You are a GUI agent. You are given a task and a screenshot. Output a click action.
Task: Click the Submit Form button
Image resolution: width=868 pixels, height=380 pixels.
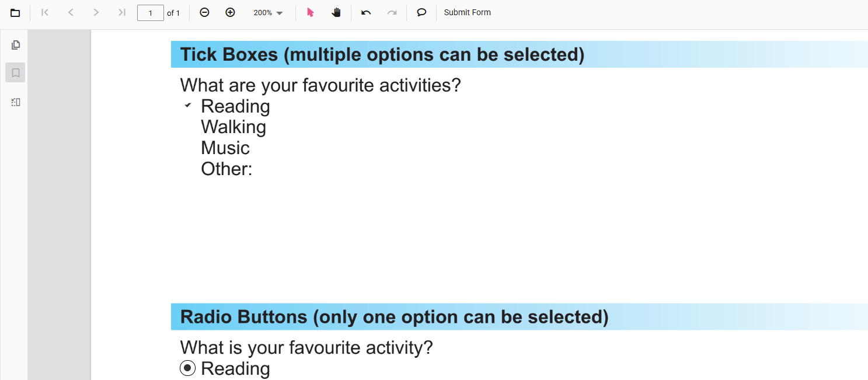467,13
